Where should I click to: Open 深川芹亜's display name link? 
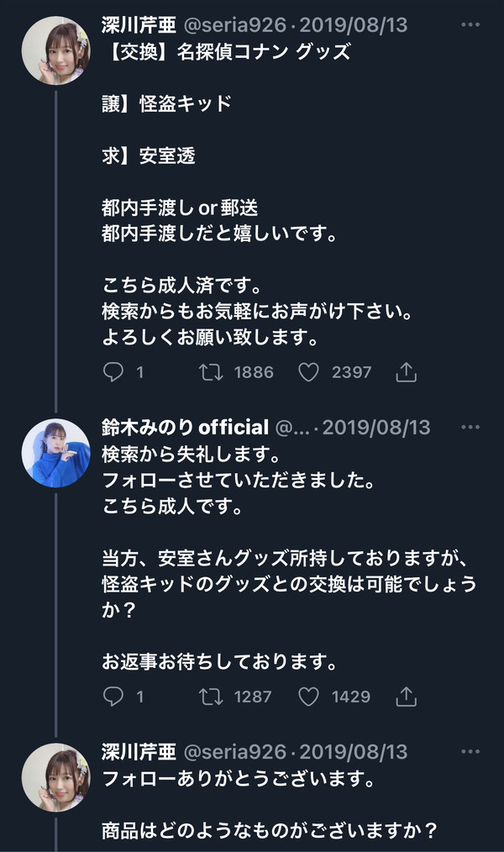pos(134,25)
